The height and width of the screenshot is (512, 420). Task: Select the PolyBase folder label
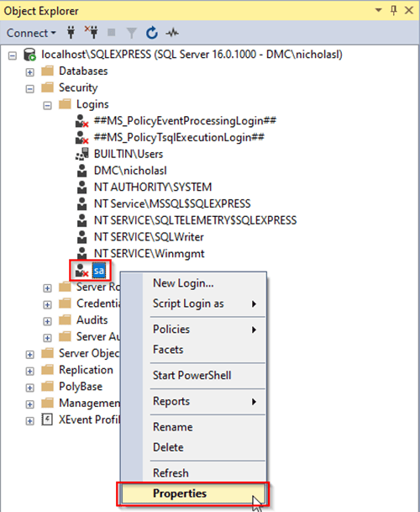pyautogui.click(x=81, y=387)
